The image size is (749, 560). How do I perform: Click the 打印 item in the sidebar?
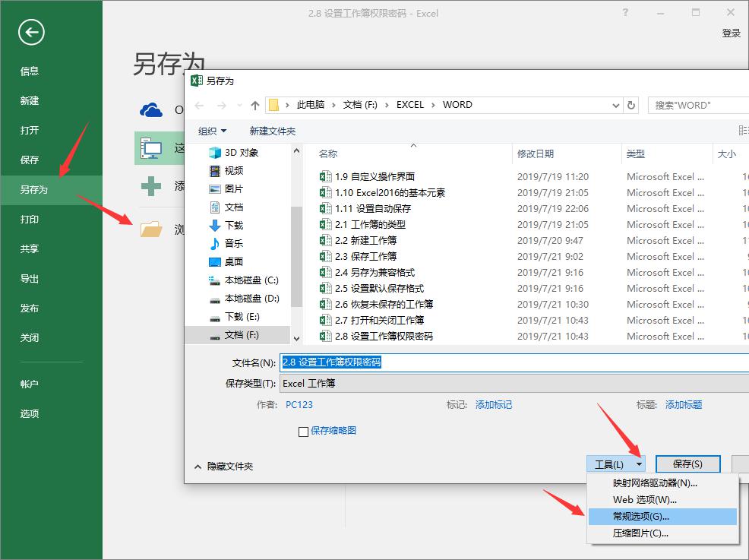tap(30, 219)
